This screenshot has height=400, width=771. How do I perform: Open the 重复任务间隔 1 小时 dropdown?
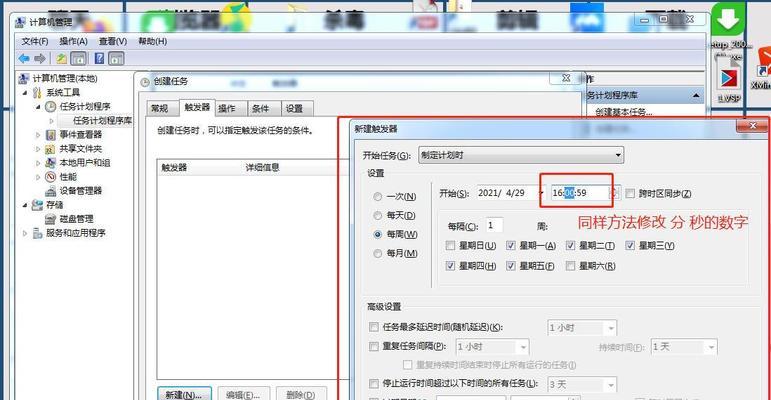(523, 347)
